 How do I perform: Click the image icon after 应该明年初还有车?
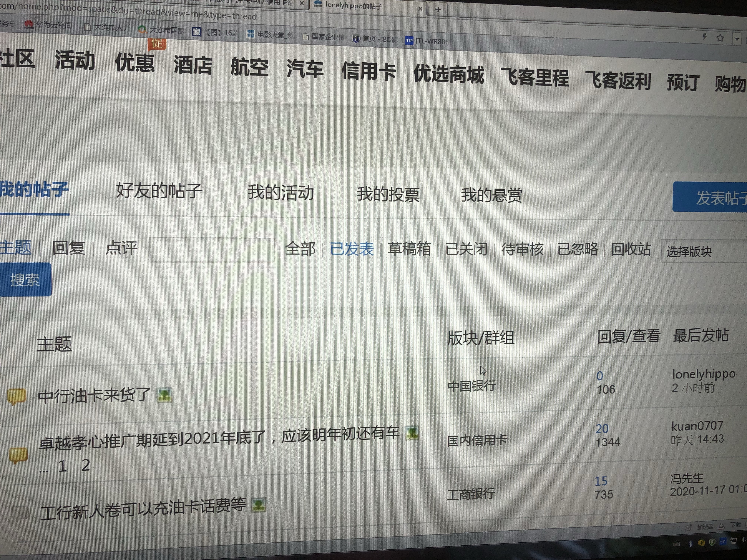[412, 433]
